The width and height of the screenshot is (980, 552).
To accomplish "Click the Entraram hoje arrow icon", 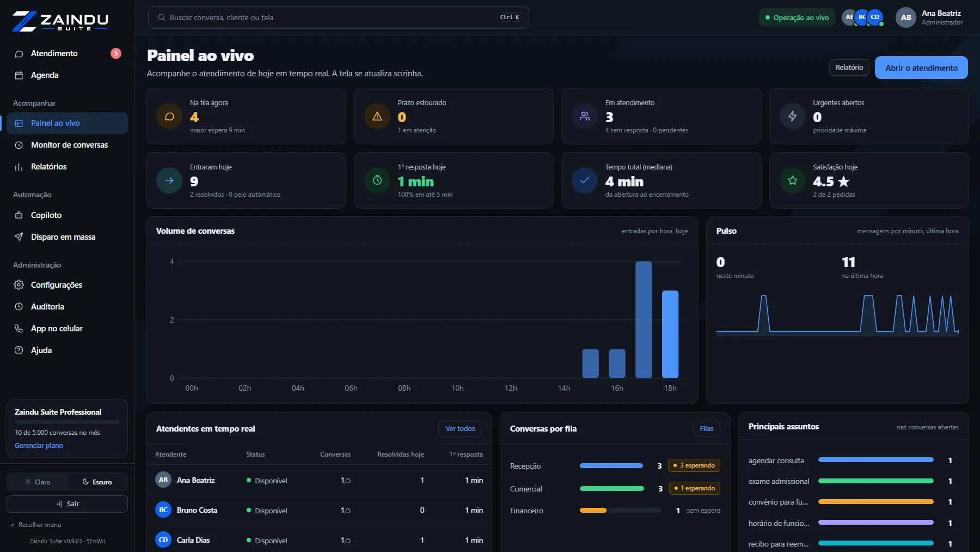I will click(x=169, y=180).
